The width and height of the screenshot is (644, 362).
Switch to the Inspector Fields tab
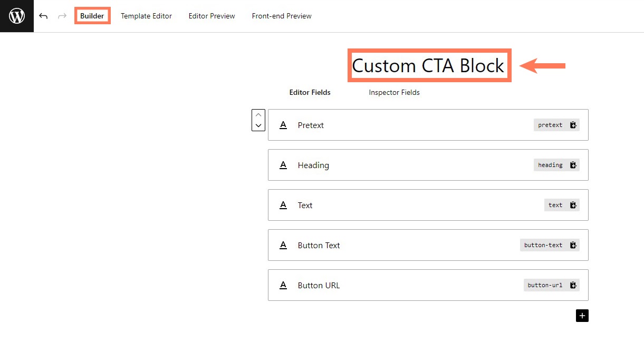(x=394, y=92)
